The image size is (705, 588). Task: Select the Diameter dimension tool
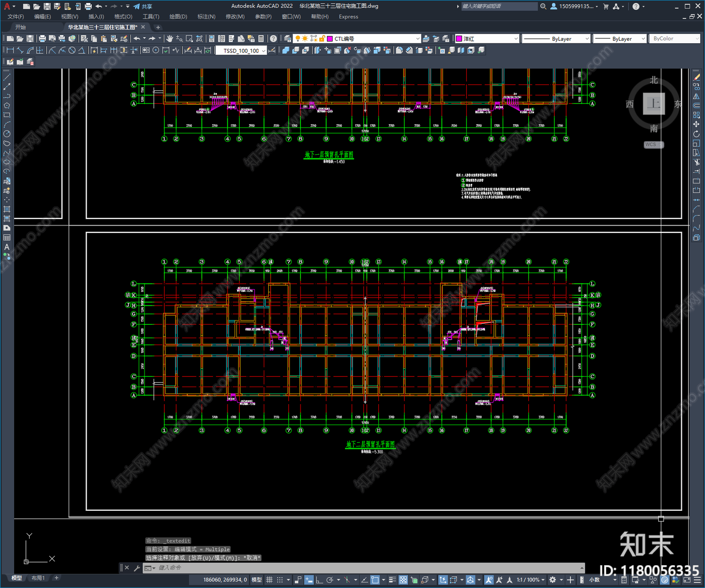(x=72, y=51)
